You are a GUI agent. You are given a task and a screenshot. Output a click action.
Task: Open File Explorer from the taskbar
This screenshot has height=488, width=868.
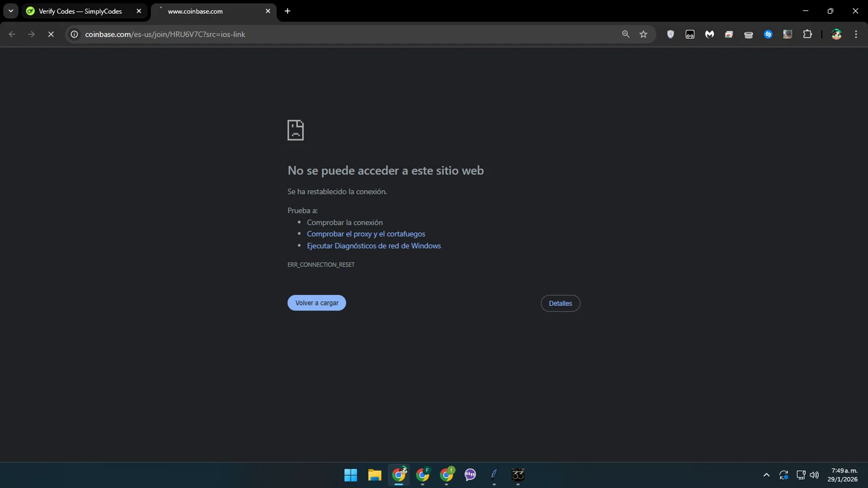coord(375,475)
